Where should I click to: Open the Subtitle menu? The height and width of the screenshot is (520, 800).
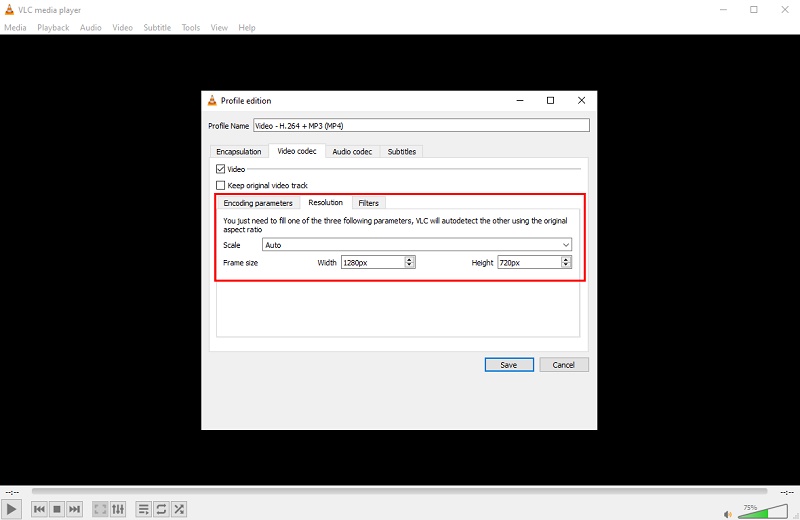click(x=157, y=28)
